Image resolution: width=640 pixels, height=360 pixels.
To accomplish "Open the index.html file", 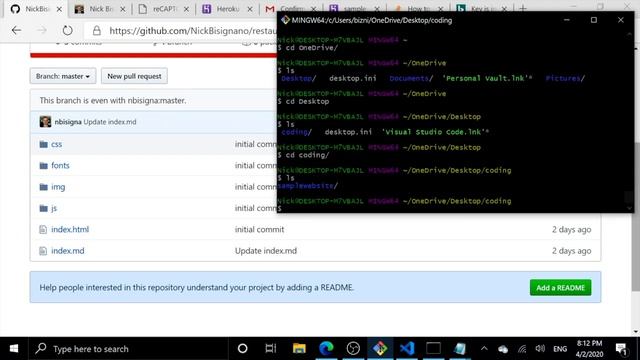I will (70, 229).
